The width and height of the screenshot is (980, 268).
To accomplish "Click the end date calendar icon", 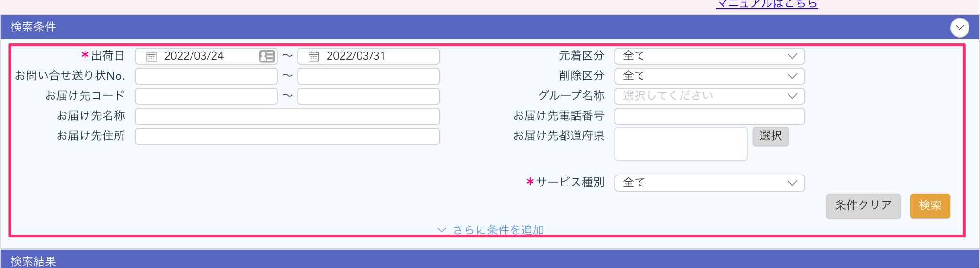I will [x=314, y=56].
